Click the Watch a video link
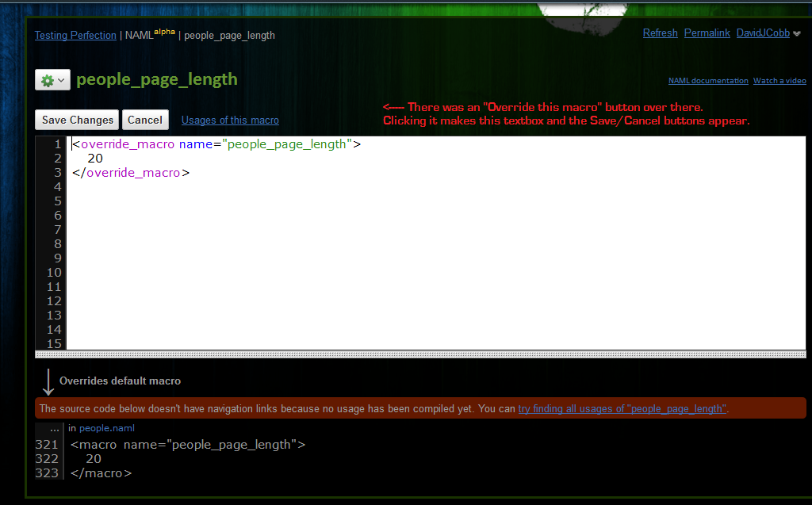 pyautogui.click(x=779, y=81)
